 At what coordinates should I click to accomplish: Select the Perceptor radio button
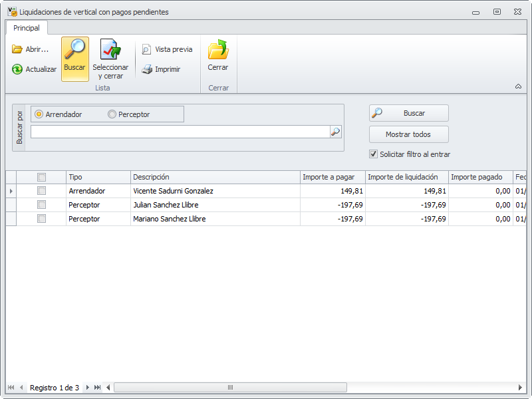pyautogui.click(x=112, y=114)
